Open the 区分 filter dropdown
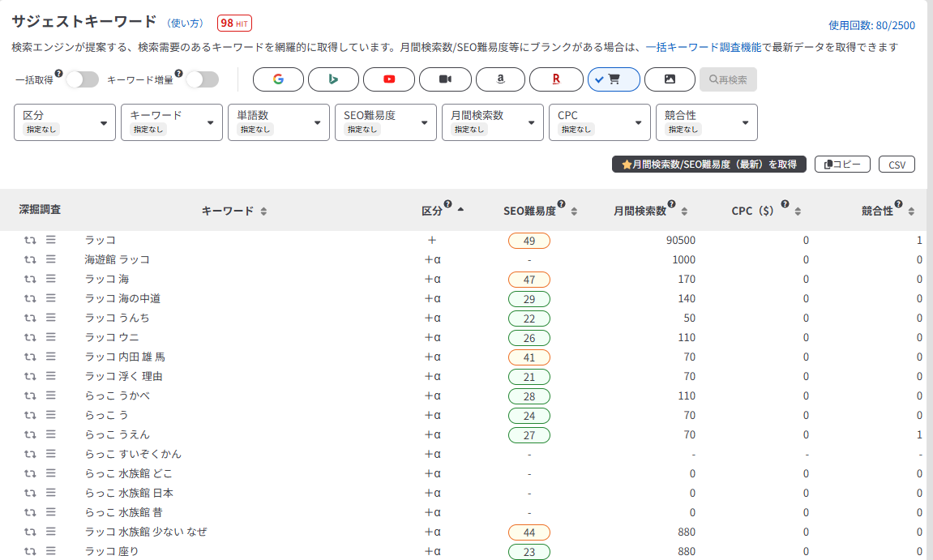The height and width of the screenshot is (560, 933). point(65,122)
